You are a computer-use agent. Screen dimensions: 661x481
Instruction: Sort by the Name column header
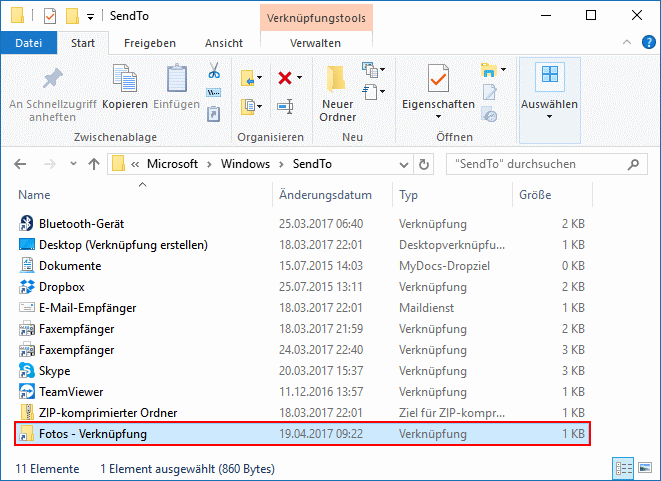tap(34, 195)
